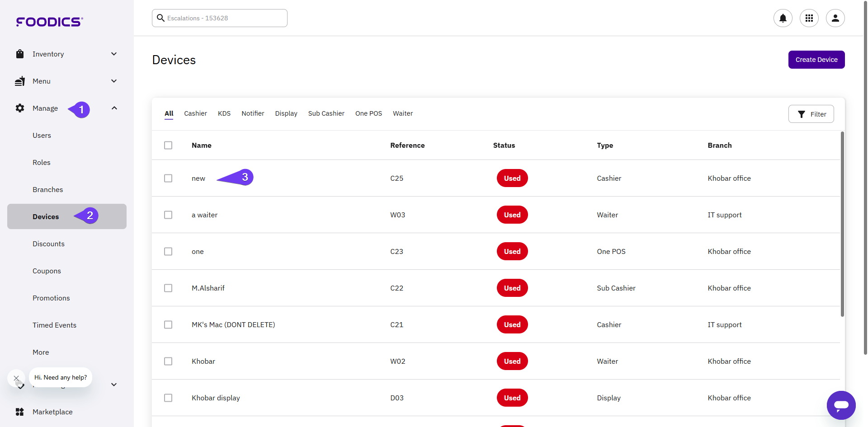The width and height of the screenshot is (868, 427).
Task: Open the chat support bubble icon
Action: (x=841, y=405)
